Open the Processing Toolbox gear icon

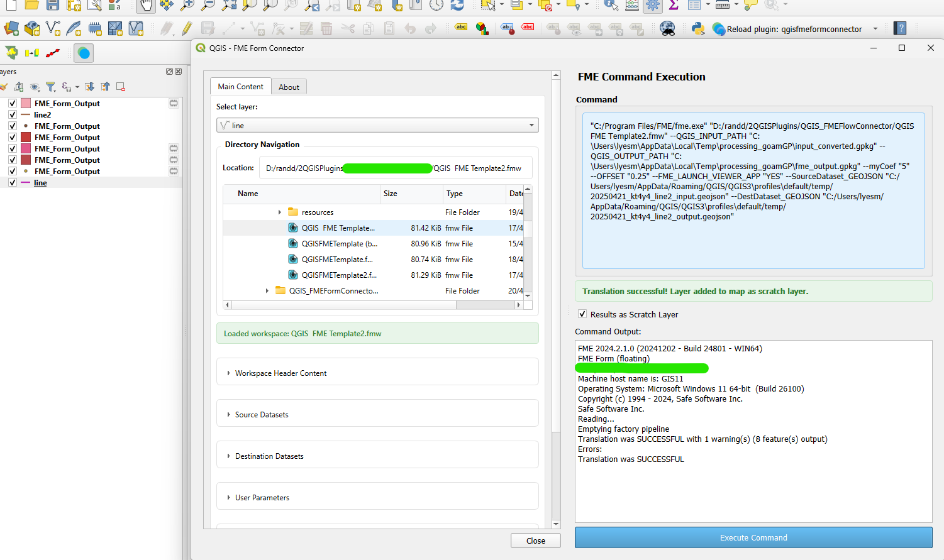653,6
